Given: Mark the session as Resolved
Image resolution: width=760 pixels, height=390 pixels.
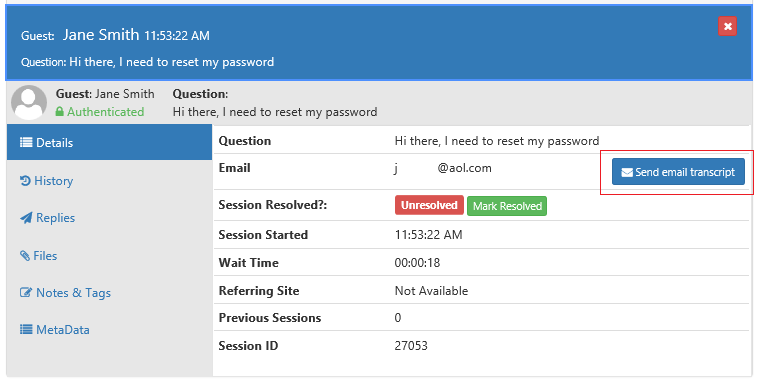Looking at the screenshot, I should (x=507, y=206).
